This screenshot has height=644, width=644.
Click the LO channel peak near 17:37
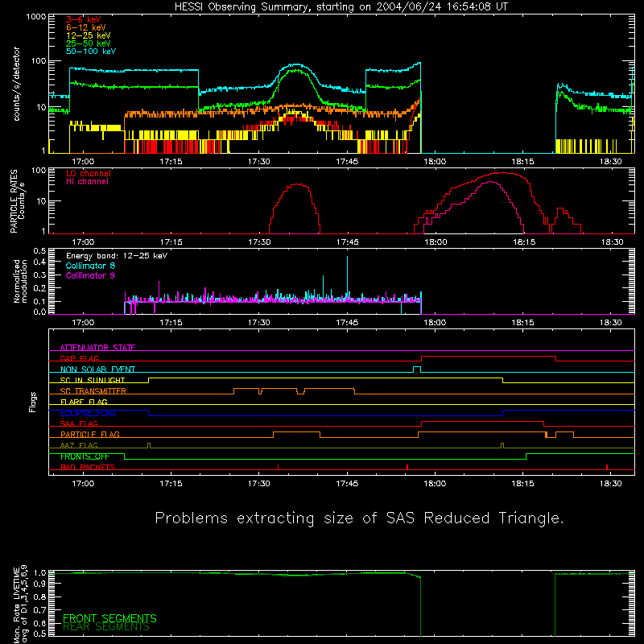pyautogui.click(x=297, y=184)
